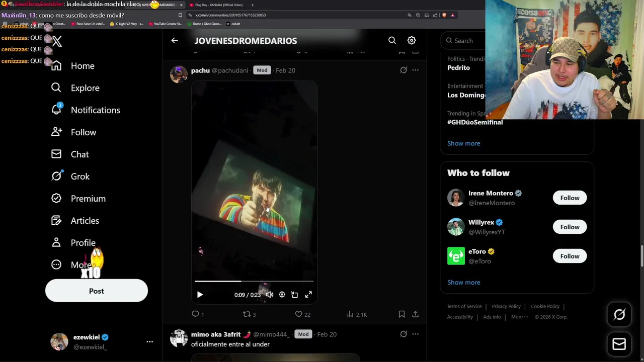The height and width of the screenshot is (362, 644).
Task: Enter fullscreen on video
Action: pyautogui.click(x=308, y=295)
